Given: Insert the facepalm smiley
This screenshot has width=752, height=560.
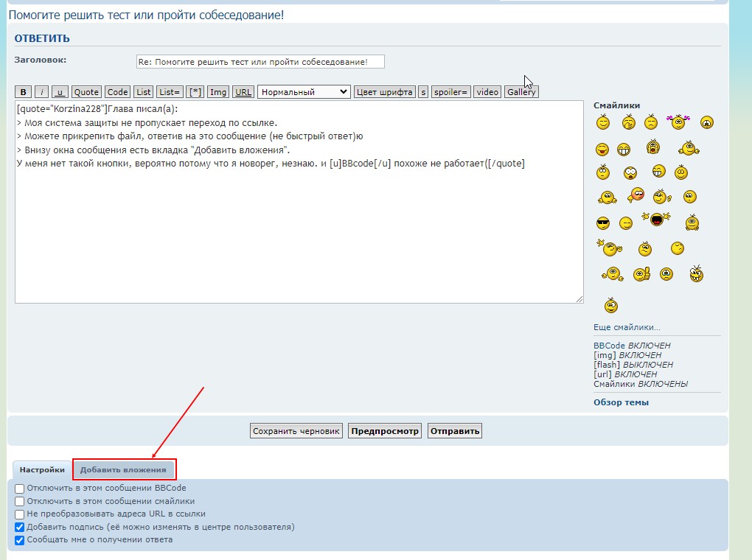Looking at the screenshot, I should [x=628, y=122].
